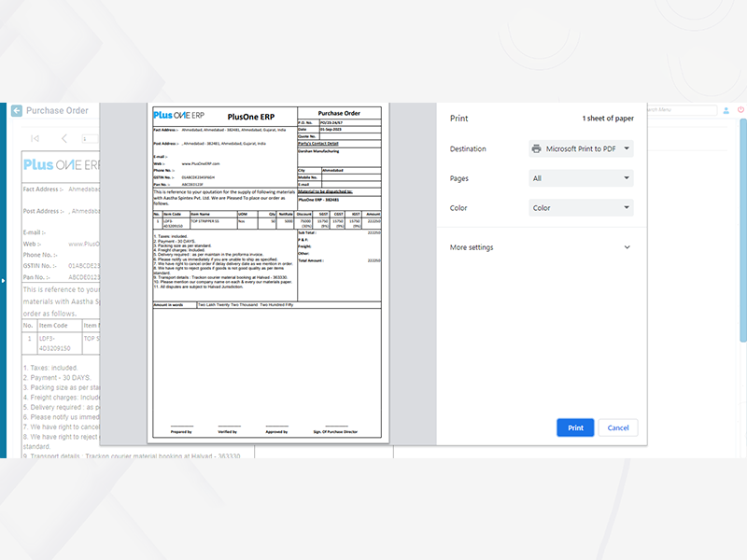Expand the More settings section

pos(540,247)
